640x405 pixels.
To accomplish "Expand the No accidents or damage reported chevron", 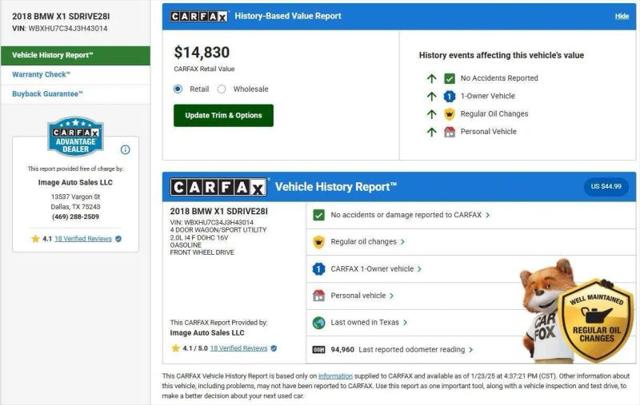I will (487, 215).
